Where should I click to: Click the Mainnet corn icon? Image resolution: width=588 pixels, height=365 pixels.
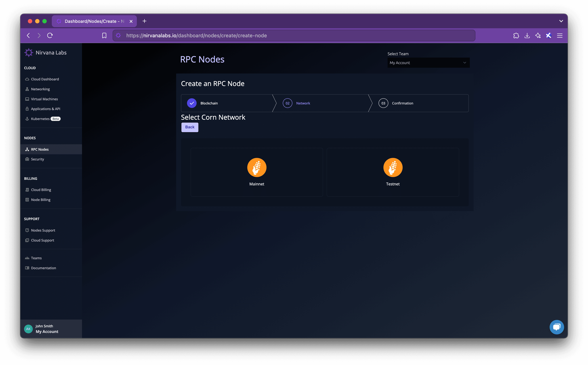pos(257,167)
